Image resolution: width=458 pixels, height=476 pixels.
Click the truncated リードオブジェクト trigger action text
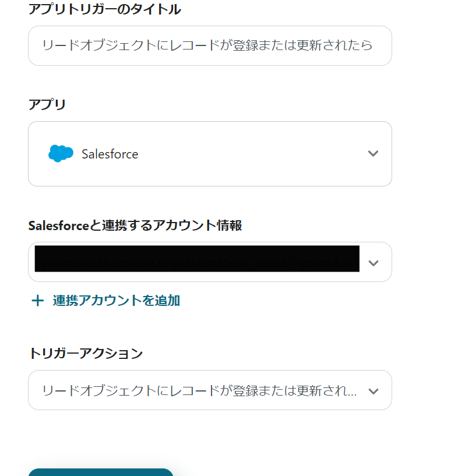198,390
